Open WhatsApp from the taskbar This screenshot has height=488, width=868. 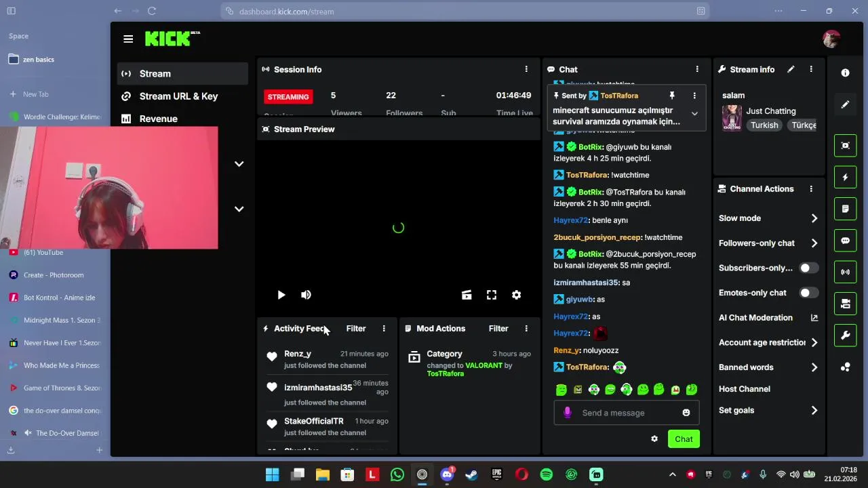tap(397, 474)
